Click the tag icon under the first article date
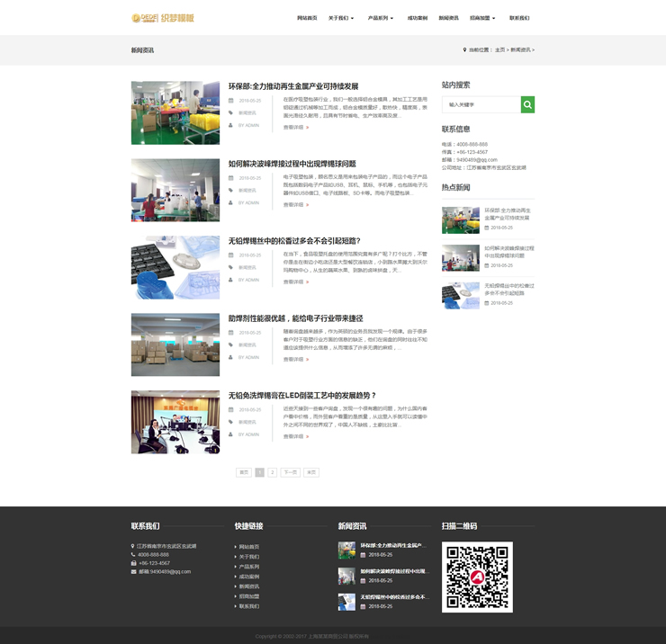 [x=231, y=112]
